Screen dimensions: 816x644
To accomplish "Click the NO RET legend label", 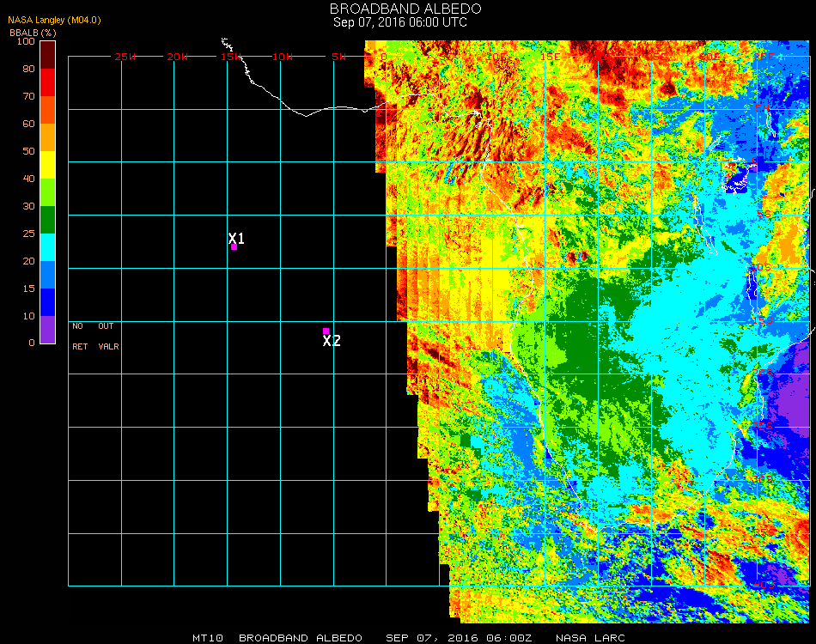I will (x=78, y=337).
